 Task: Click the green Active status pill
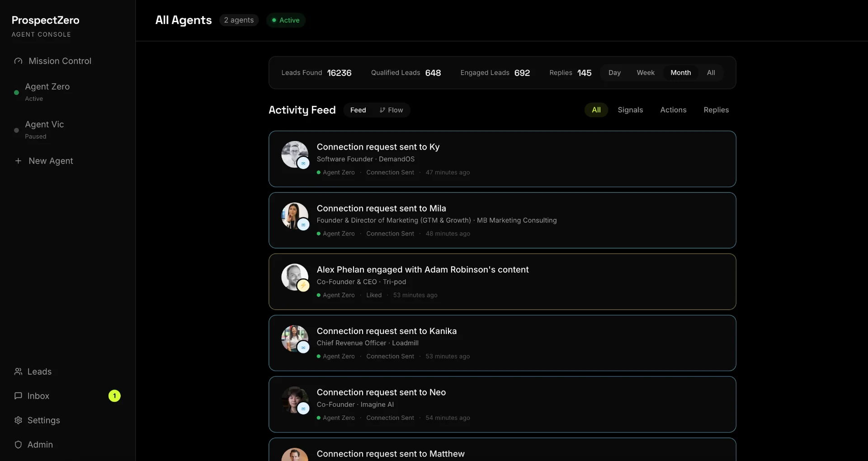(x=286, y=20)
